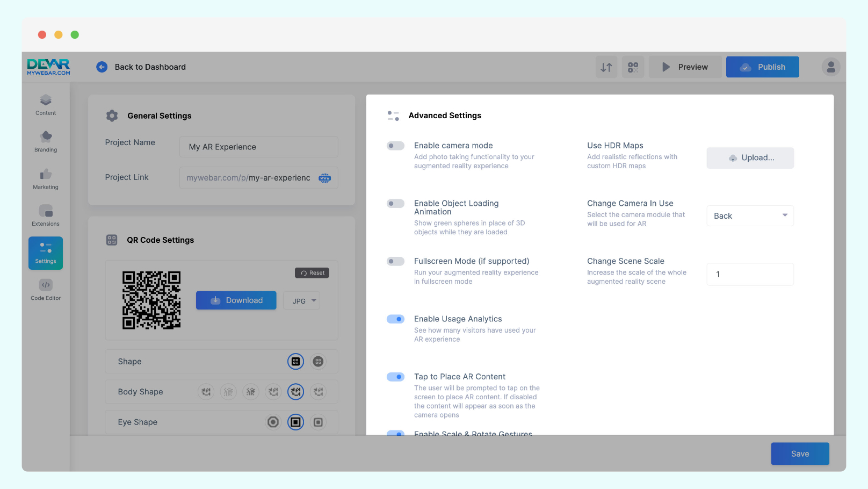
Task: Click the globe icon in Project Link field
Action: (324, 178)
